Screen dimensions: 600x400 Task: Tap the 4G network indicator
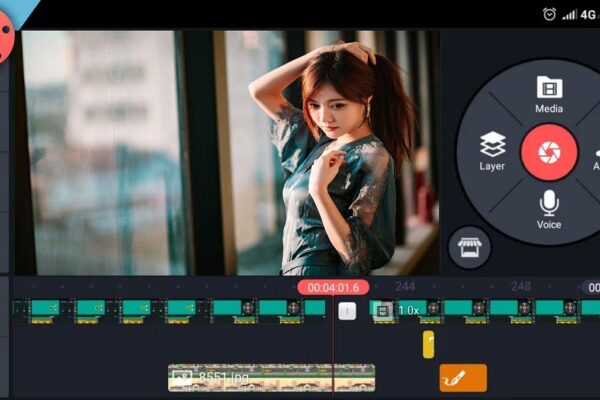coord(588,15)
